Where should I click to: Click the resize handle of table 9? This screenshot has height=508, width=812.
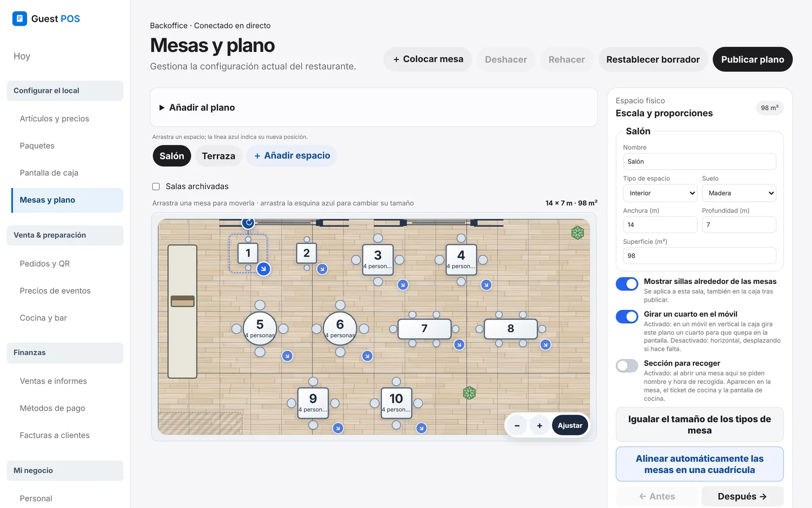point(338,428)
